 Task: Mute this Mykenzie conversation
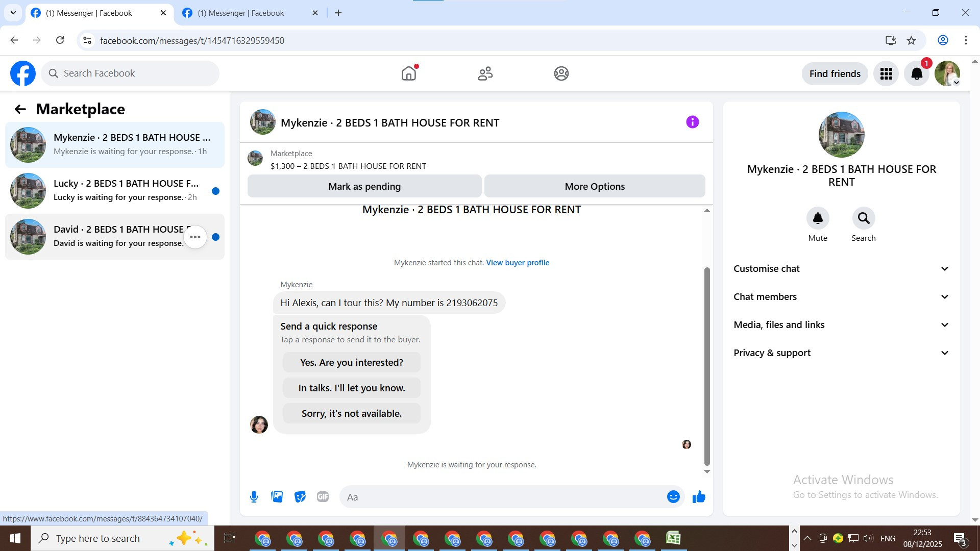click(x=818, y=218)
